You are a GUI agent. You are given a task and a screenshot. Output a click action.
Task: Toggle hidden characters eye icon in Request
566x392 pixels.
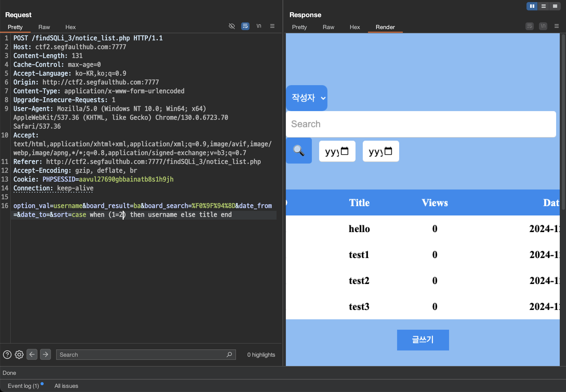tap(232, 26)
